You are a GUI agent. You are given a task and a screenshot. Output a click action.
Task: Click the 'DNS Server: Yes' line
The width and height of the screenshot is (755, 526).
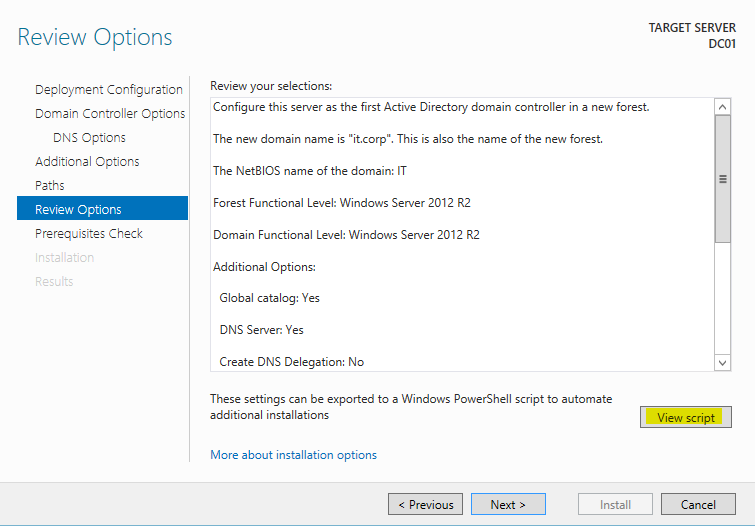pyautogui.click(x=261, y=330)
